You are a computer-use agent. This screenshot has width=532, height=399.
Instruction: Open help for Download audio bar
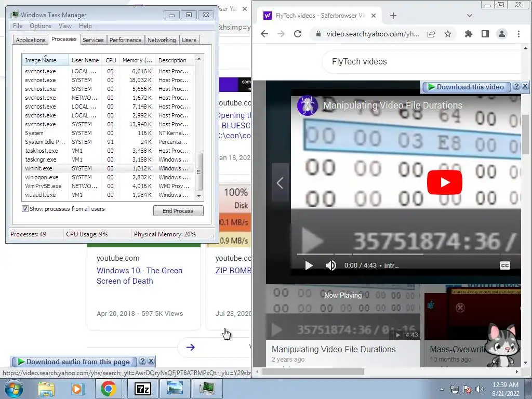[142, 361]
